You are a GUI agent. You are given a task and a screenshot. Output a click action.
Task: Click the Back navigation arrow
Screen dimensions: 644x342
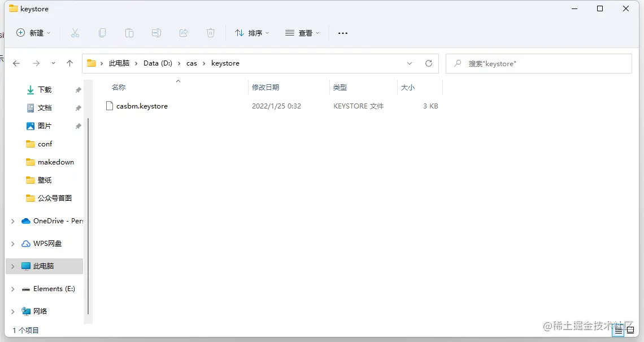[x=16, y=63]
